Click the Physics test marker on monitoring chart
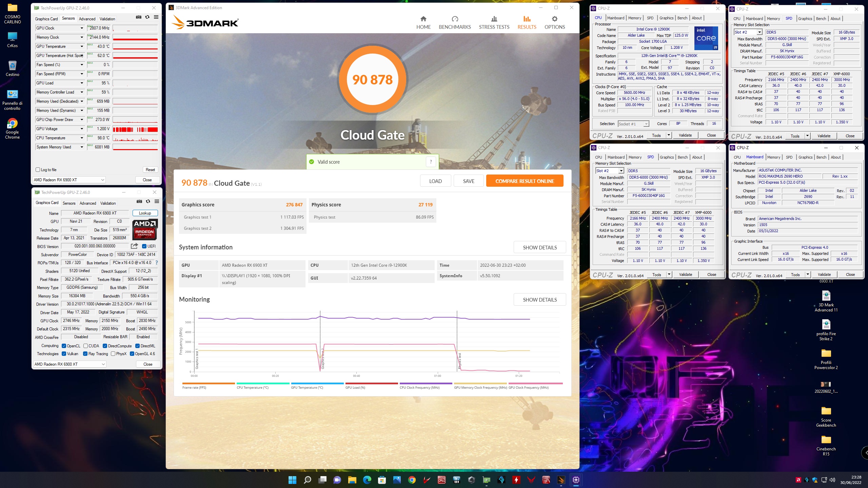 pyautogui.click(x=460, y=361)
